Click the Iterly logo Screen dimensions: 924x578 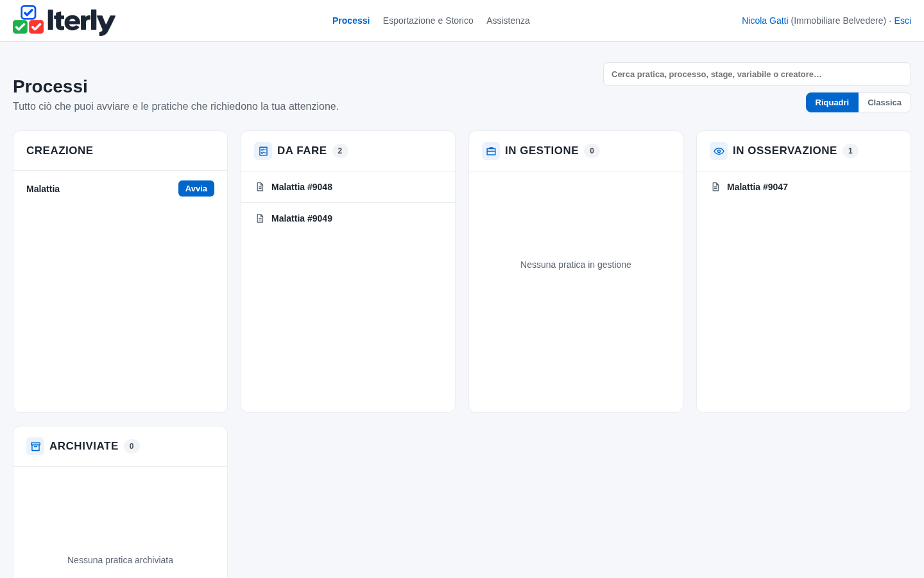(x=64, y=21)
